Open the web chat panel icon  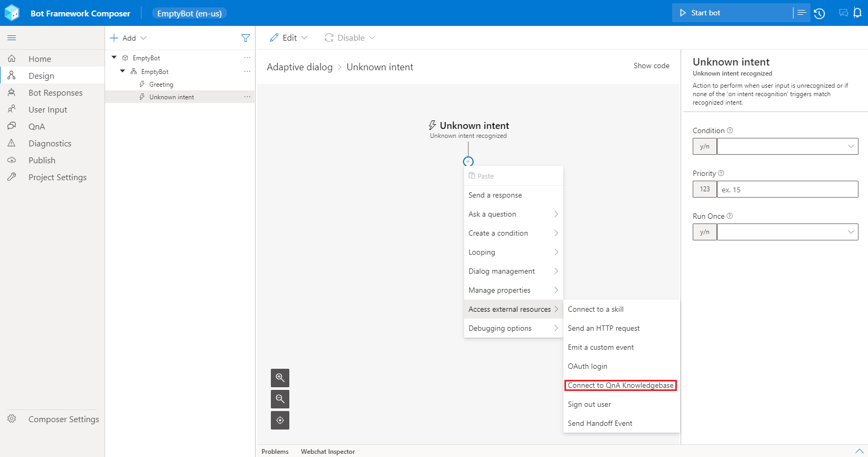[844, 13]
